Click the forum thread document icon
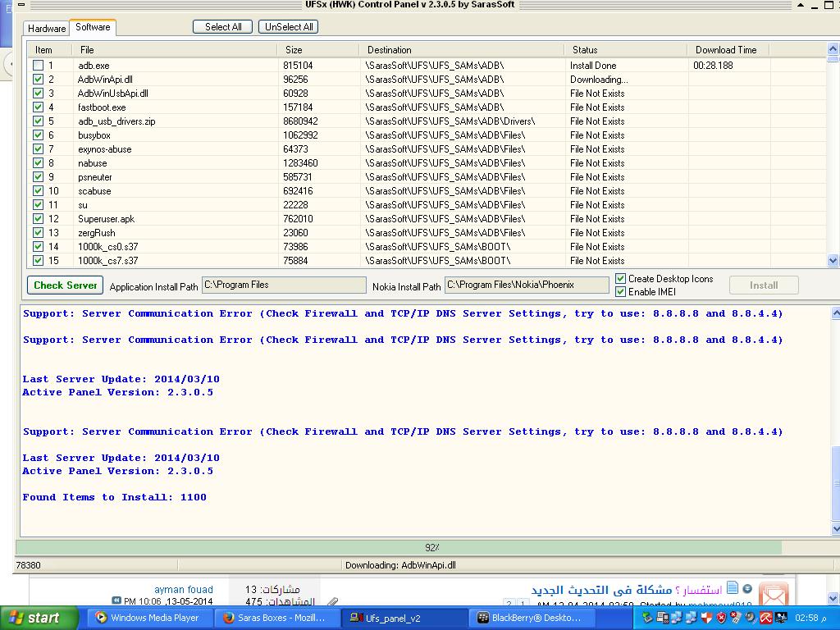 733,587
